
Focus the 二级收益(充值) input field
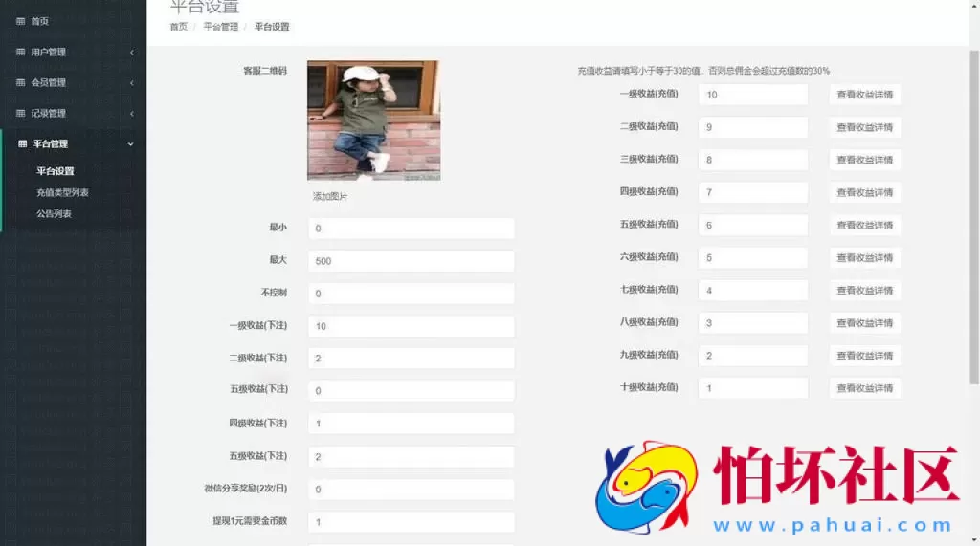click(753, 127)
